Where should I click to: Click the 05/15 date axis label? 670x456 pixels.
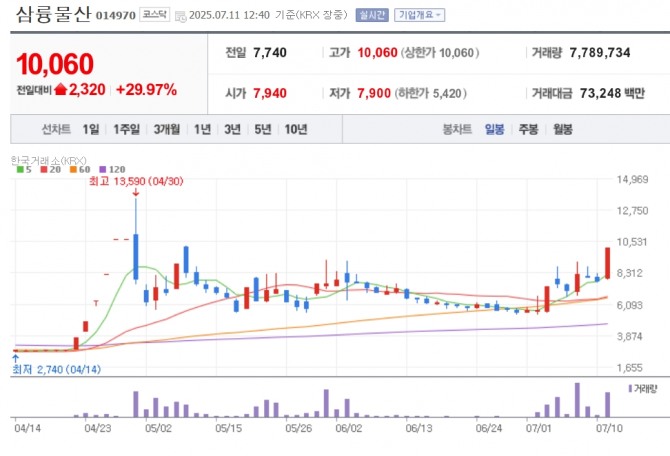[229, 428]
